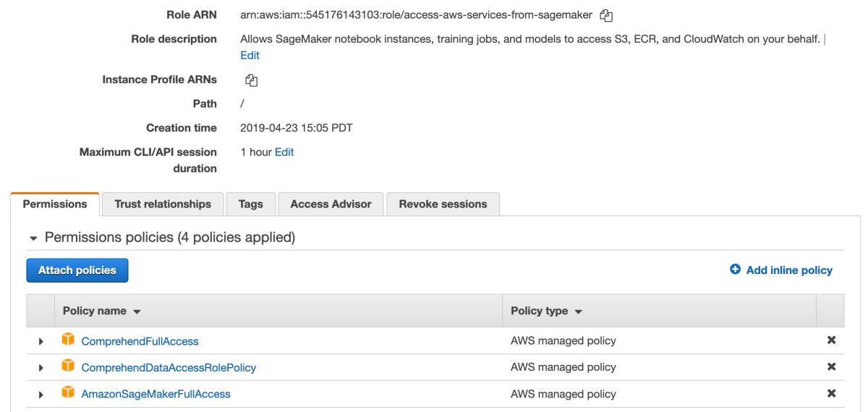Remove AmazonSageMakerFullAccess policy via X icon
Viewport: 868px width, 412px height.
click(831, 393)
